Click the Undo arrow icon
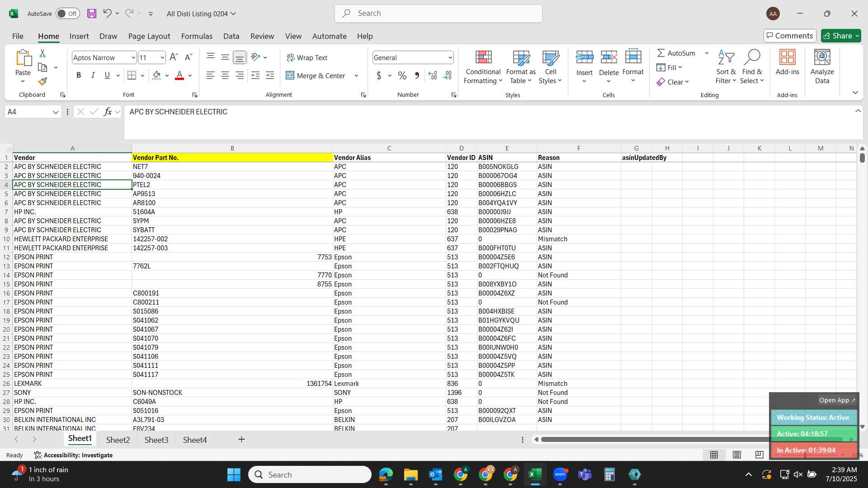 tap(107, 14)
